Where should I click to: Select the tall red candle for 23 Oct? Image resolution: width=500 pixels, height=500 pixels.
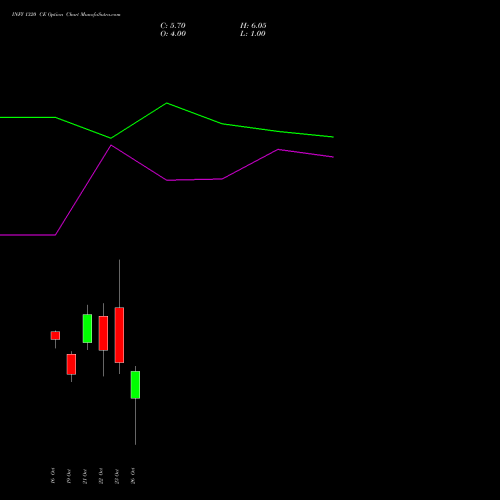point(119,335)
